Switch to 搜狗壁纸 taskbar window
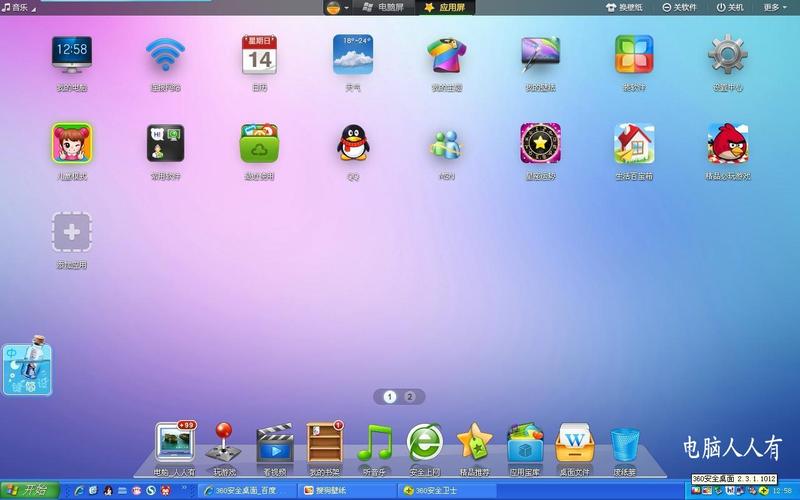The image size is (800, 500). [347, 490]
